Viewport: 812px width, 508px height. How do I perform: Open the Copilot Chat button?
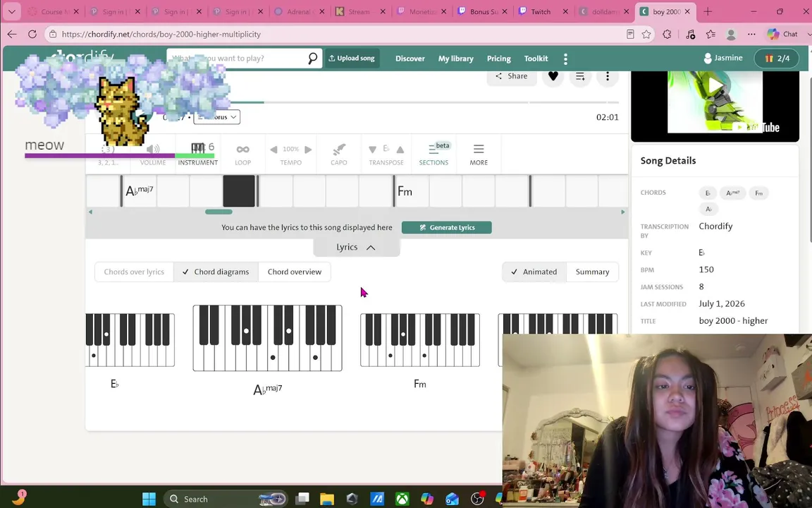[782, 34]
